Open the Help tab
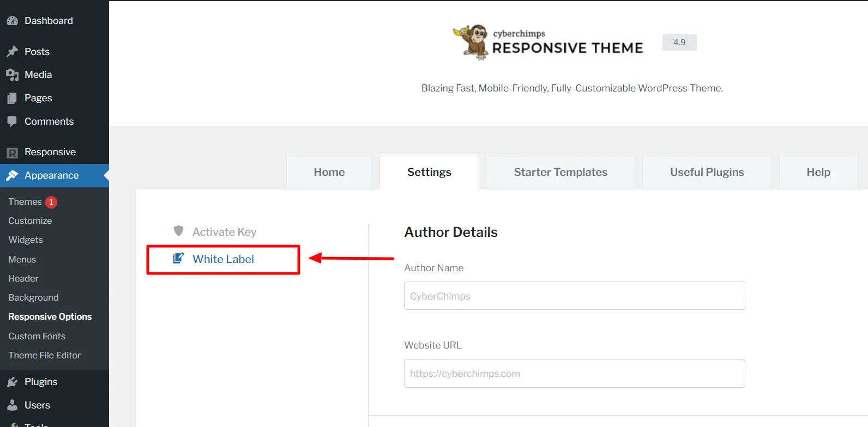Screen dimensions: 868x427 pos(818,172)
